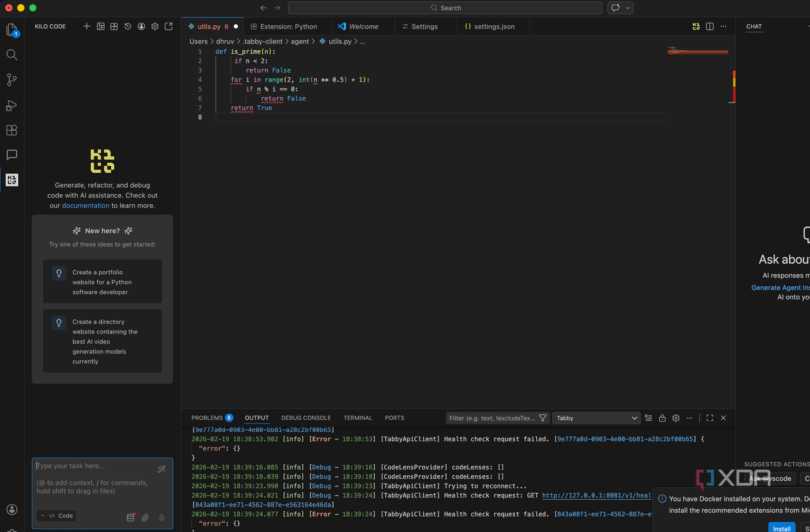This screenshot has height=532, width=810.
Task: Open the Kilo Code documentation link
Action: click(x=86, y=205)
